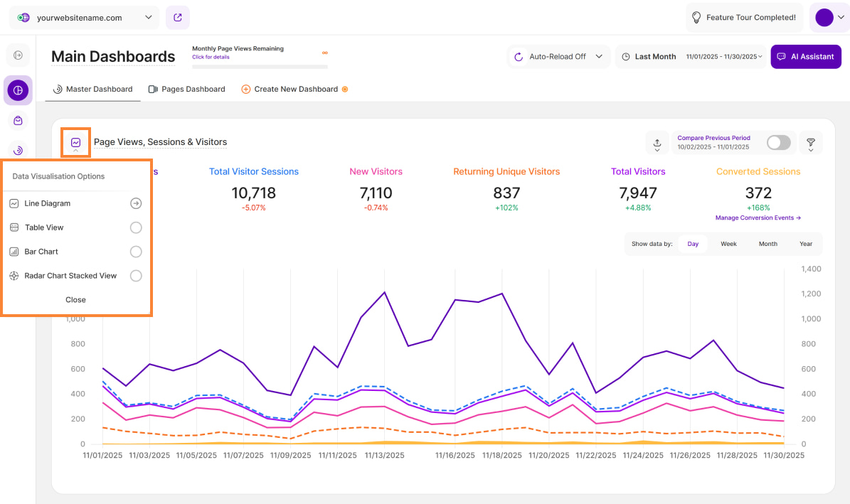Choose the Bar Chart radio option
The height and width of the screenshot is (504, 850).
pyautogui.click(x=136, y=252)
